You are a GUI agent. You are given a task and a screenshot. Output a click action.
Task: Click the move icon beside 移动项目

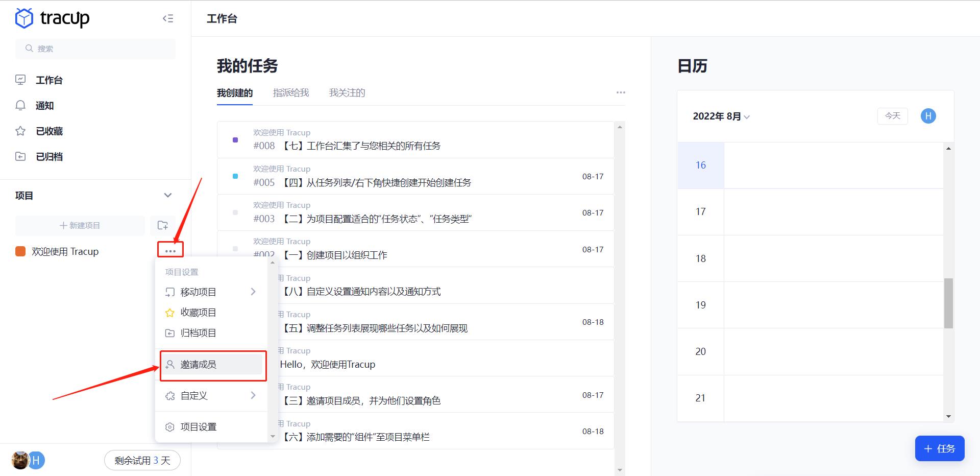tap(170, 292)
